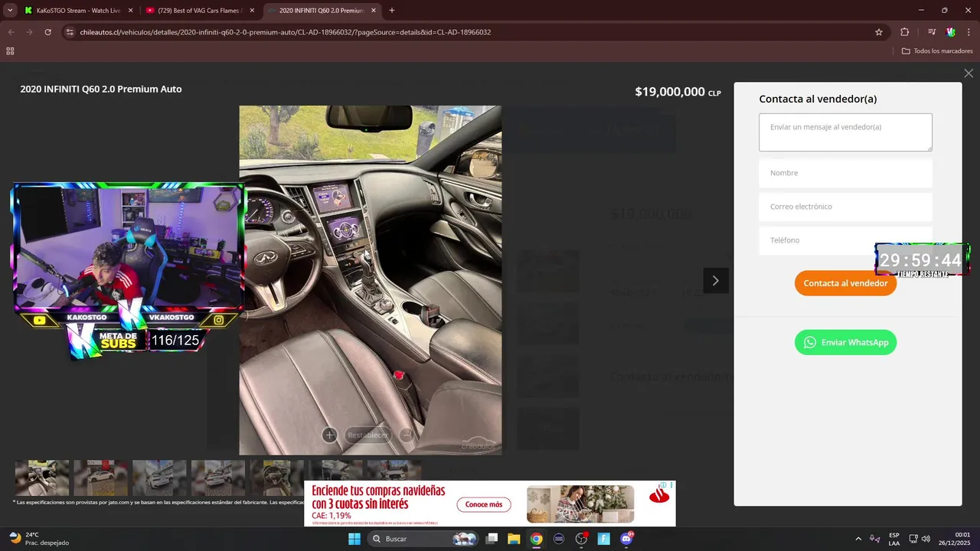
Task: Open the Chrome extensions menu
Action: tap(905, 32)
